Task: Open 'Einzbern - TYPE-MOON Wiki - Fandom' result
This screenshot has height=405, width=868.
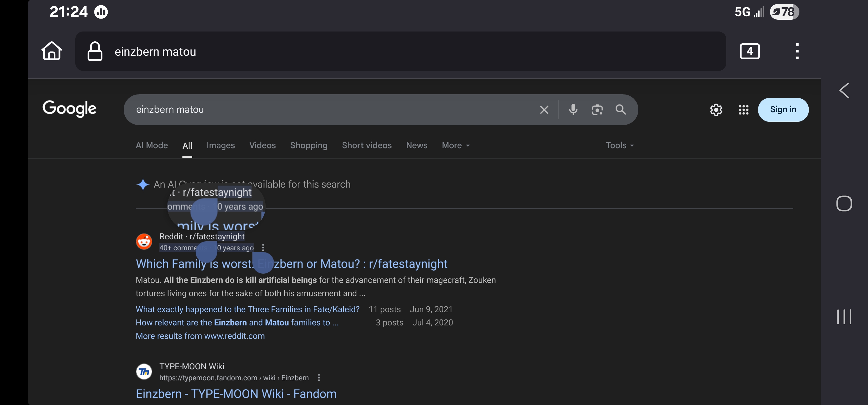Action: click(x=236, y=394)
